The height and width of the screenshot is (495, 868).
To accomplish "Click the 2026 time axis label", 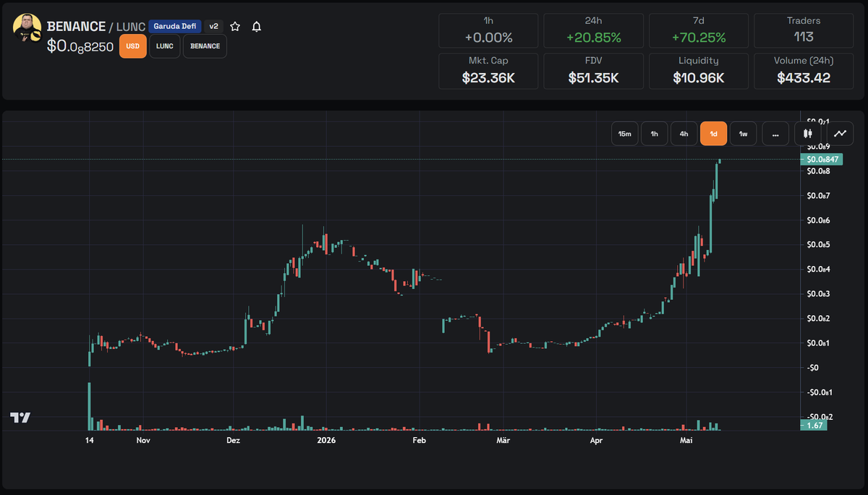I will point(327,439).
